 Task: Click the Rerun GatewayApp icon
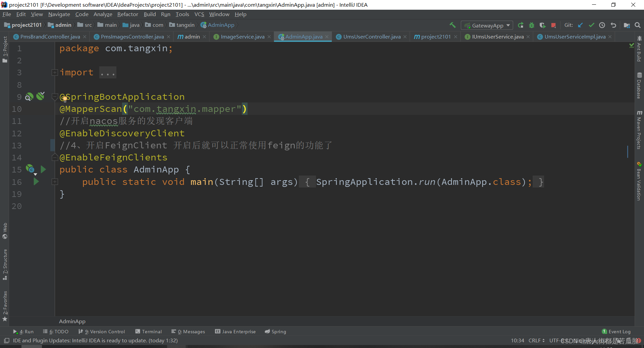pyautogui.click(x=521, y=25)
